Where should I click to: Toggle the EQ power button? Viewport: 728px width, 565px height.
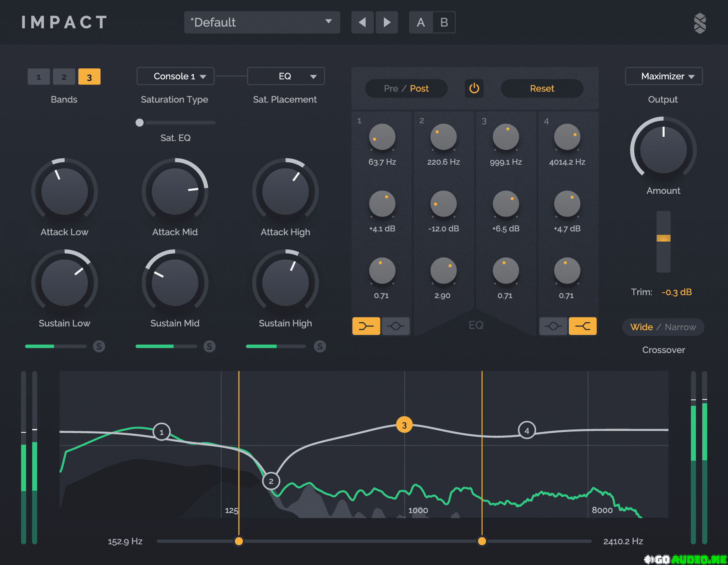tap(474, 88)
